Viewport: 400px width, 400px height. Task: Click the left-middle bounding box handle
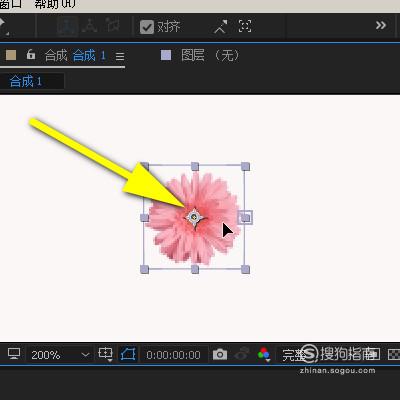pyautogui.click(x=144, y=218)
